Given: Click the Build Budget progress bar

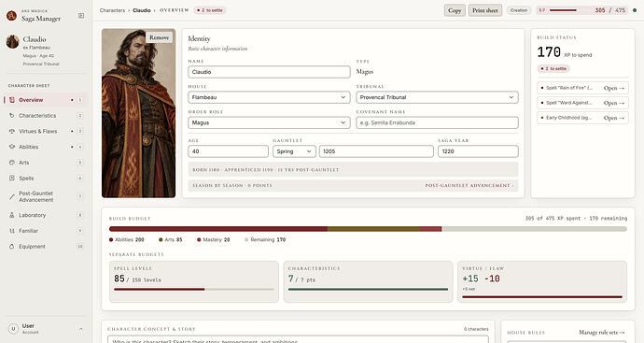Looking at the screenshot, I should coord(368,229).
